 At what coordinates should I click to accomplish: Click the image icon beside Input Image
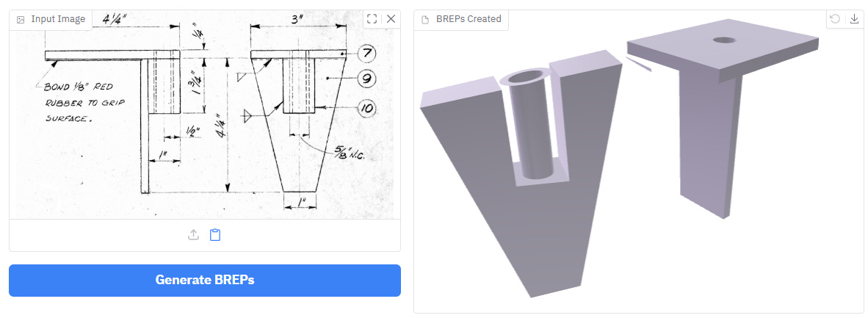coord(21,19)
